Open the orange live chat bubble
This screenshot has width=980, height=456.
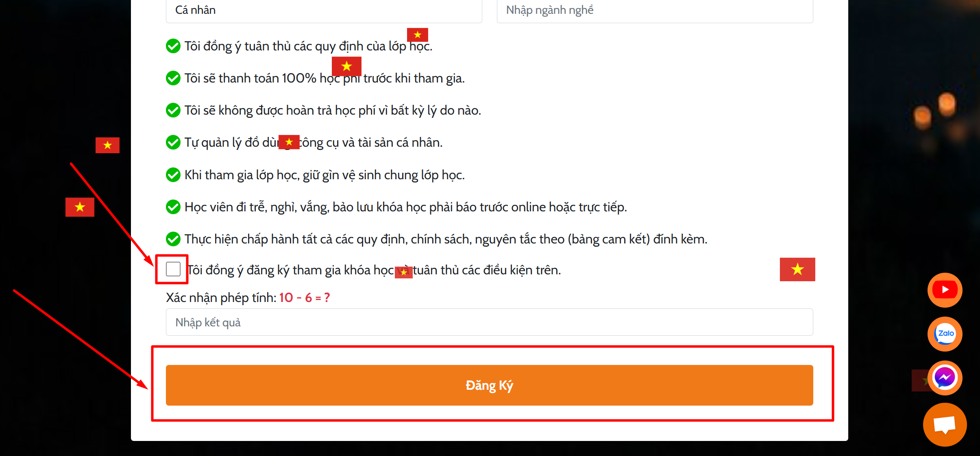click(x=945, y=424)
